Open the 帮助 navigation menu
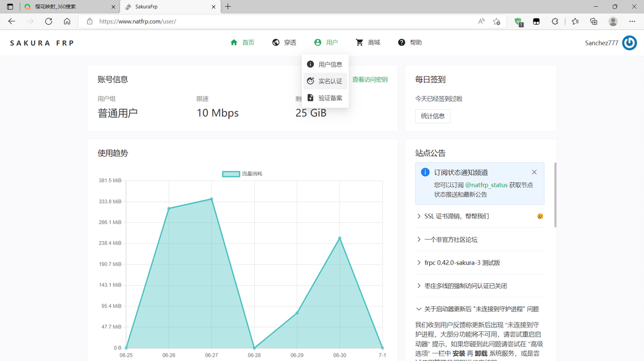The width and height of the screenshot is (644, 361). (x=410, y=42)
